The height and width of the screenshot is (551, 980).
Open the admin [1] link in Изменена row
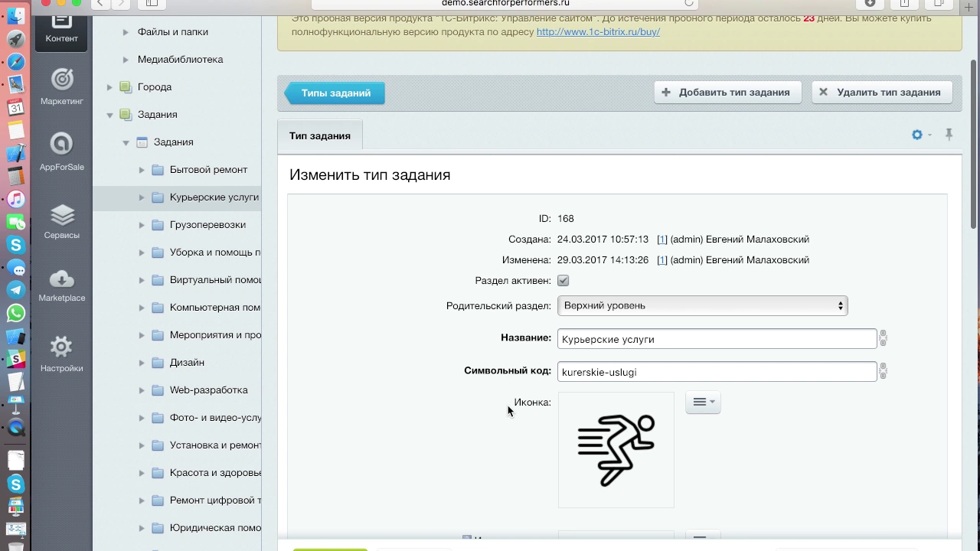coord(662,260)
